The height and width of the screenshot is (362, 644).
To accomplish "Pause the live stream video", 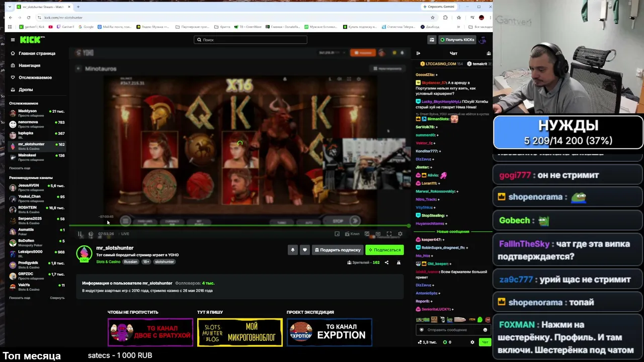I will (79, 234).
